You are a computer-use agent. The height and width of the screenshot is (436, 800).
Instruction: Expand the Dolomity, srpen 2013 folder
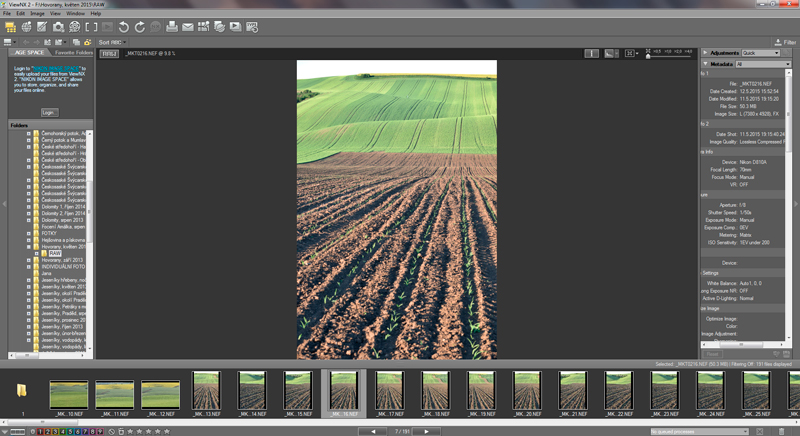(29, 220)
